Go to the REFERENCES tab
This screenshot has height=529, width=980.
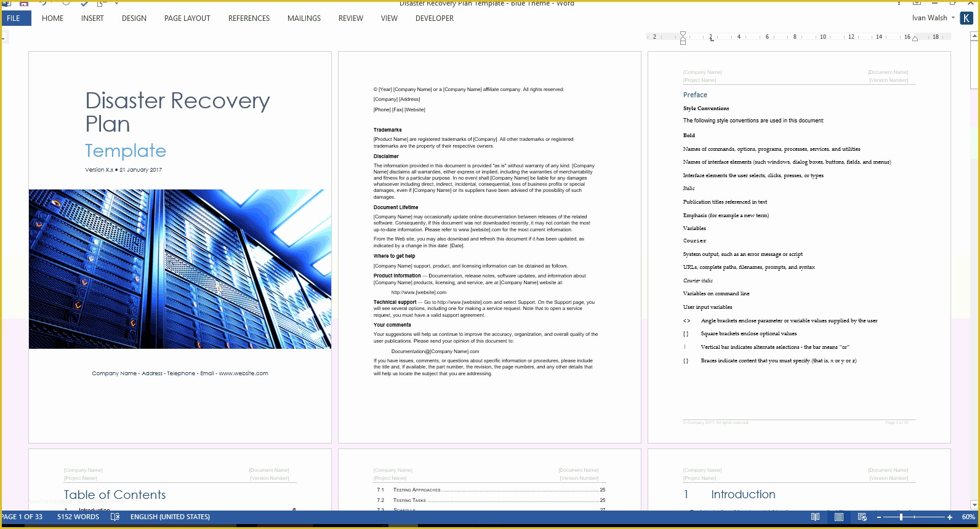tap(249, 18)
